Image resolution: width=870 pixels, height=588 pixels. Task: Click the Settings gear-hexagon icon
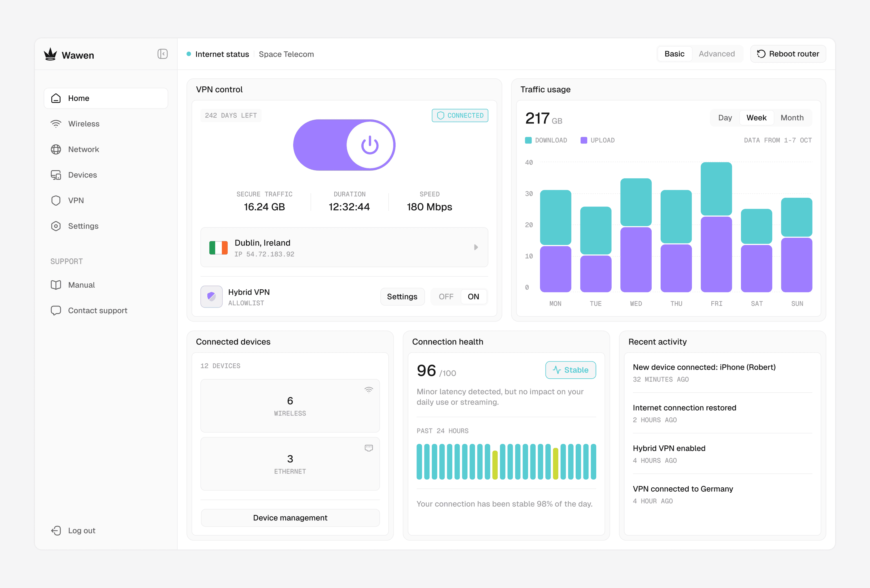tap(56, 226)
